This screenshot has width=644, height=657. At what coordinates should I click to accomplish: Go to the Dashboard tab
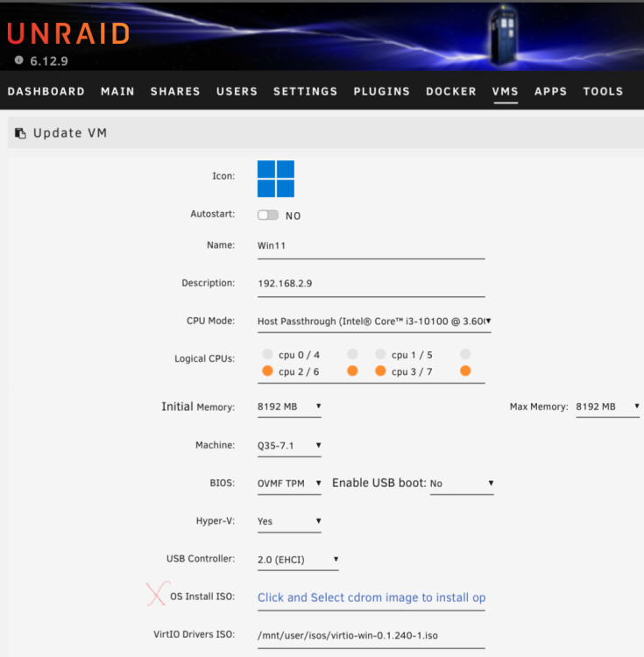(x=46, y=91)
